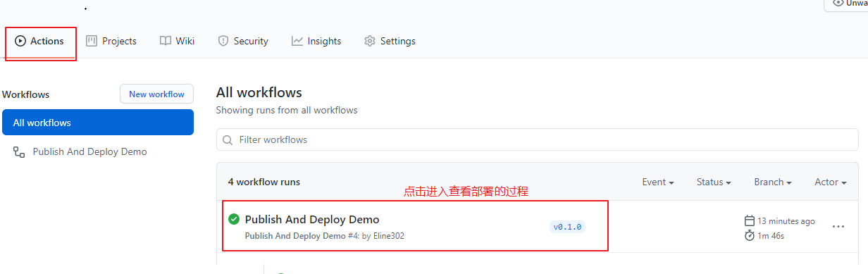Click the New workflow button
Screen dimensions: 868x274
tap(156, 94)
